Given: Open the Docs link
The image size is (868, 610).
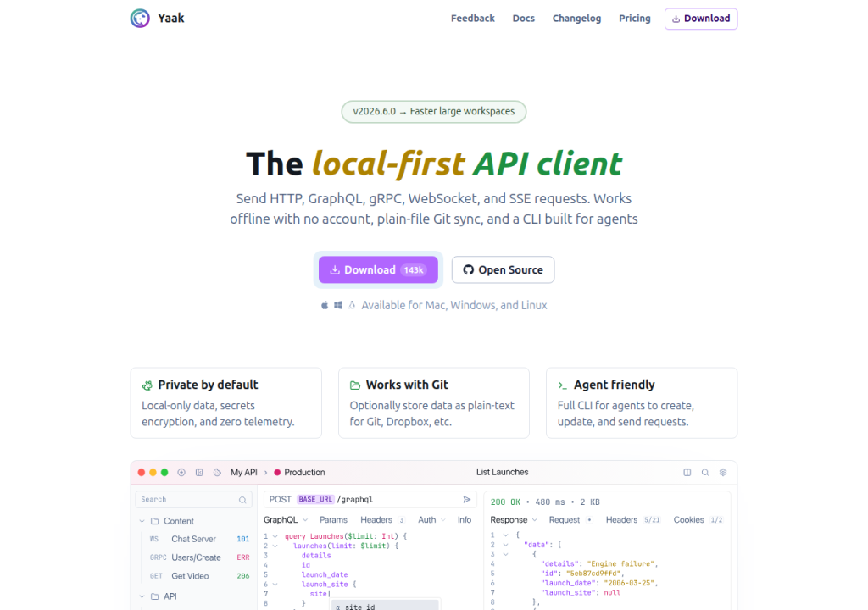Looking at the screenshot, I should point(523,19).
